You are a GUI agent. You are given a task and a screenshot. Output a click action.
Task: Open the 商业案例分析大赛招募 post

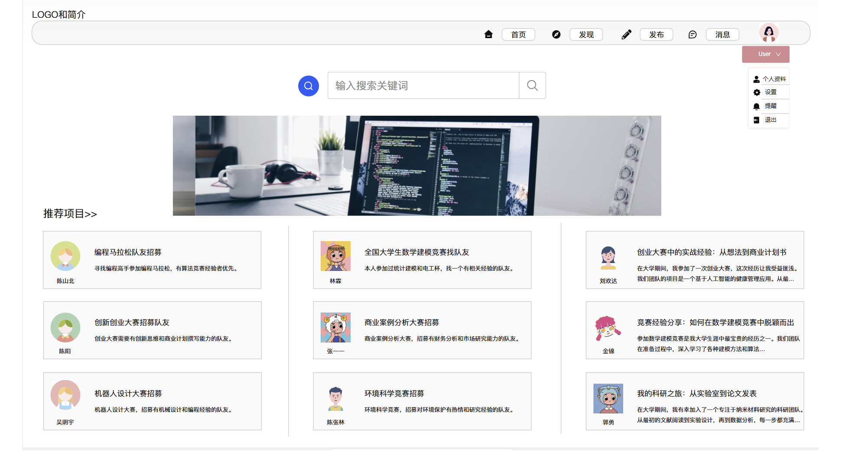coord(402,322)
